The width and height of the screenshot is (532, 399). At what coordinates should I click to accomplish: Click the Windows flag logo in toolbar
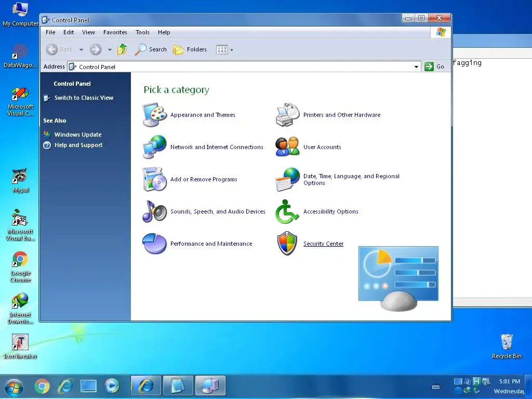[441, 32]
